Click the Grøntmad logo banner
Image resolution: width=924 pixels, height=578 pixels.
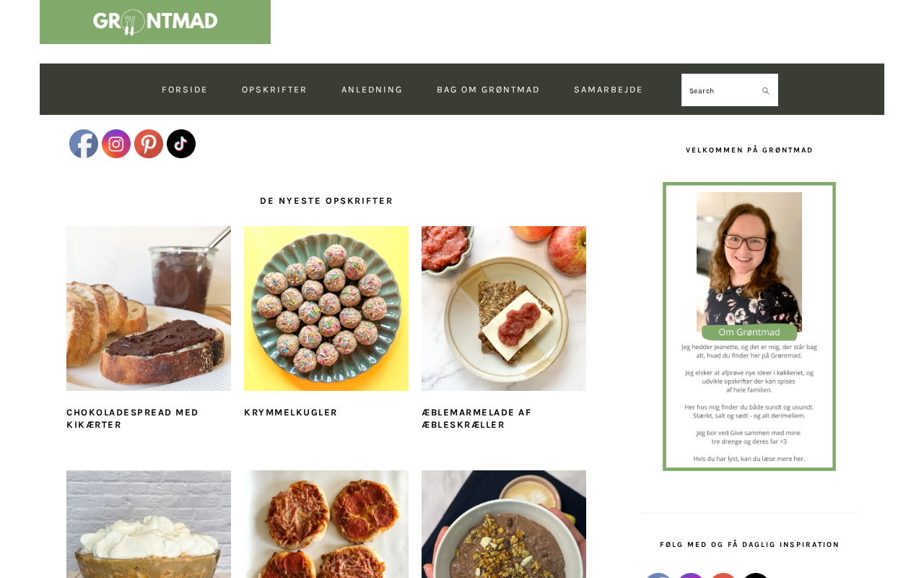155,22
